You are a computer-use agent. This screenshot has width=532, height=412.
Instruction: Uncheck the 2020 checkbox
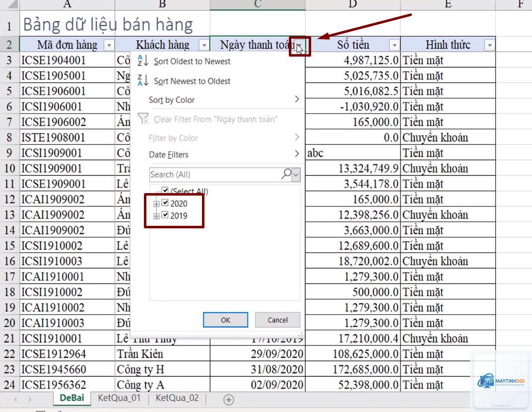165,203
